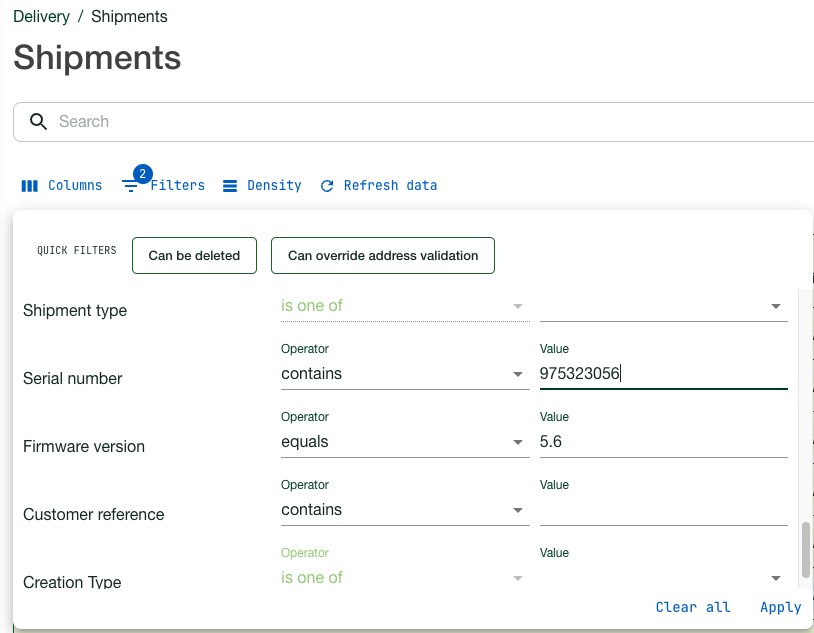The height and width of the screenshot is (633, 814).
Task: Click the Customer reference value field
Action: coord(663,510)
